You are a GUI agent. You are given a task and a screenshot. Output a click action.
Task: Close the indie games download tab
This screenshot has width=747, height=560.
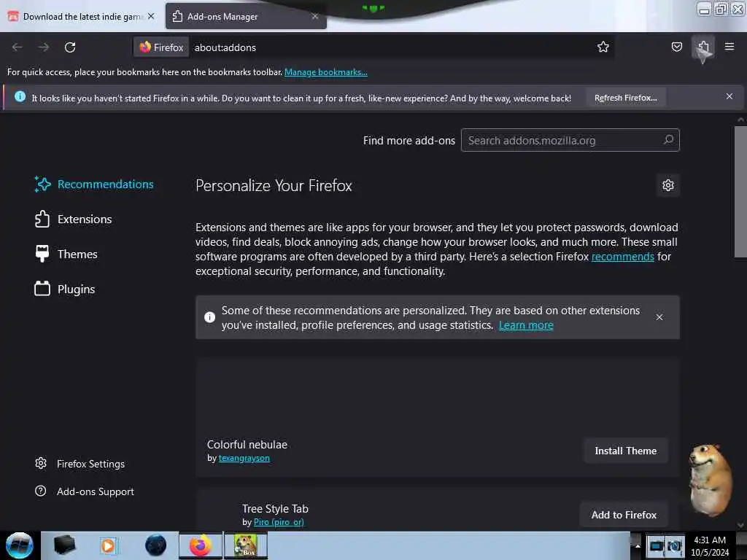(x=151, y=16)
